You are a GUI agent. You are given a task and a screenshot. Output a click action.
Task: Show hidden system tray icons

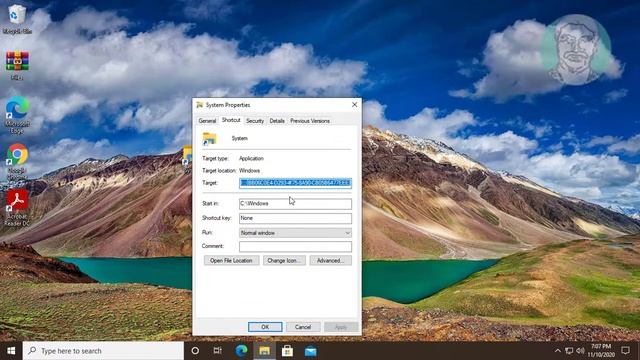click(557, 351)
